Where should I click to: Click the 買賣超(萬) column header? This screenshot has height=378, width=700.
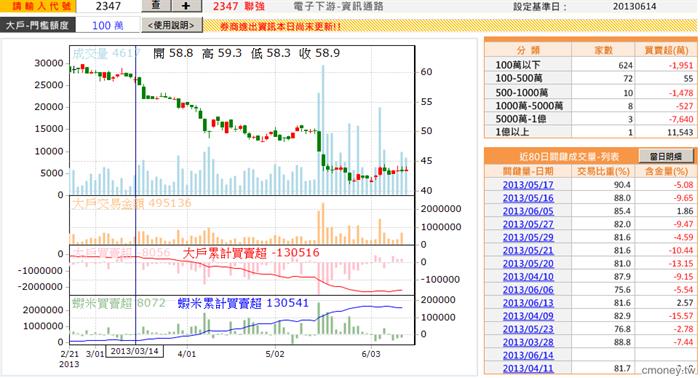[x=666, y=50]
